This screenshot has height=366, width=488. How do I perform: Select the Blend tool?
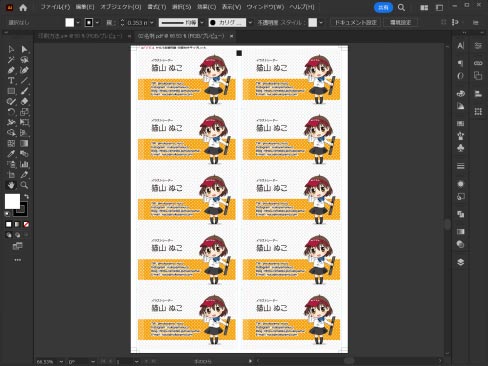(24, 154)
